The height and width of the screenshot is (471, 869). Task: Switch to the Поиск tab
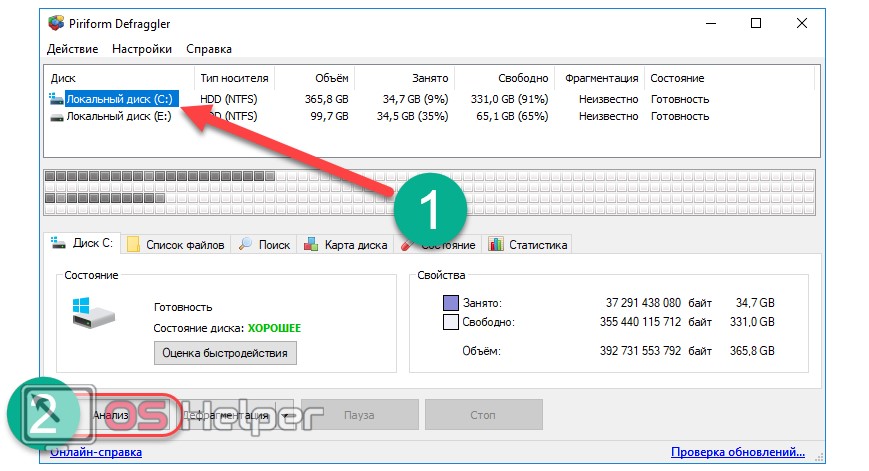[264, 245]
